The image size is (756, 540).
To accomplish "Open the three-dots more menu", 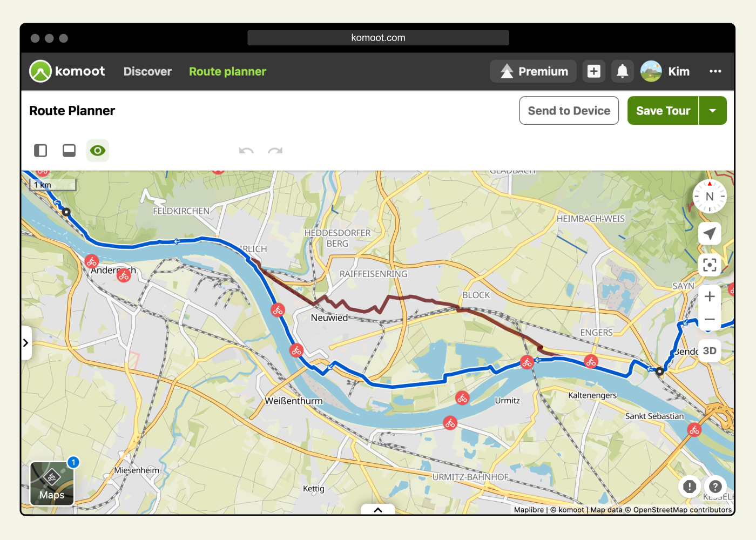I will [x=715, y=71].
